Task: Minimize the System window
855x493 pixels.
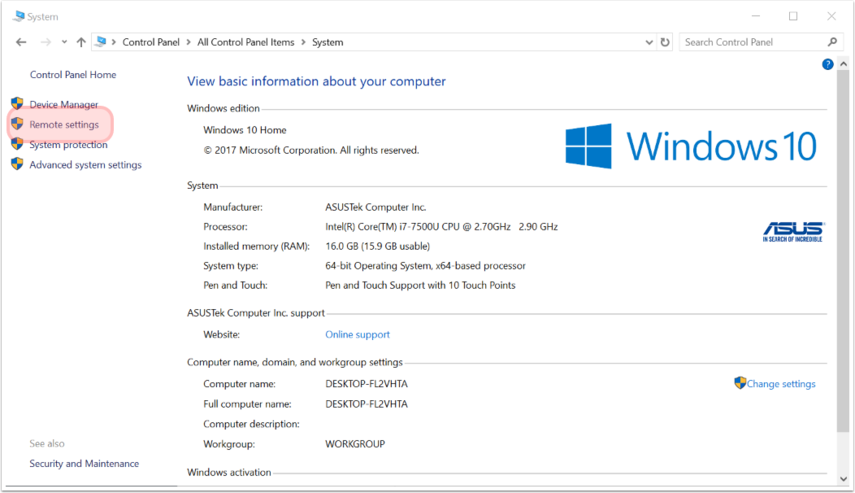Action: [756, 16]
